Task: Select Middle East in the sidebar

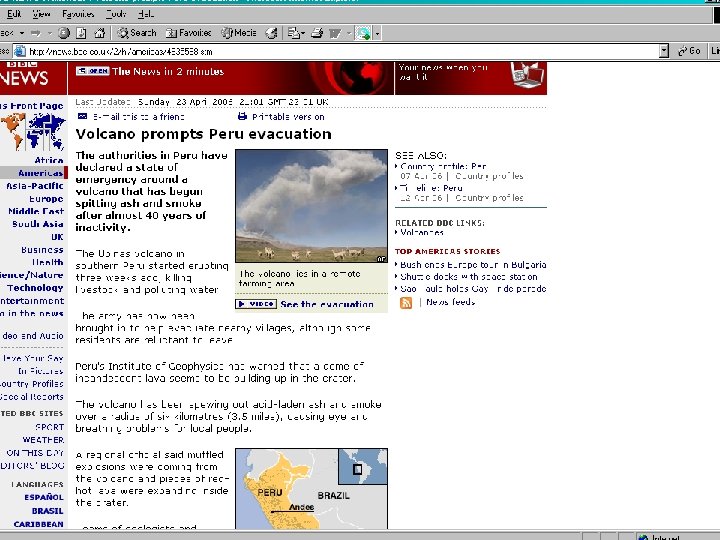Action: pyautogui.click(x=36, y=211)
